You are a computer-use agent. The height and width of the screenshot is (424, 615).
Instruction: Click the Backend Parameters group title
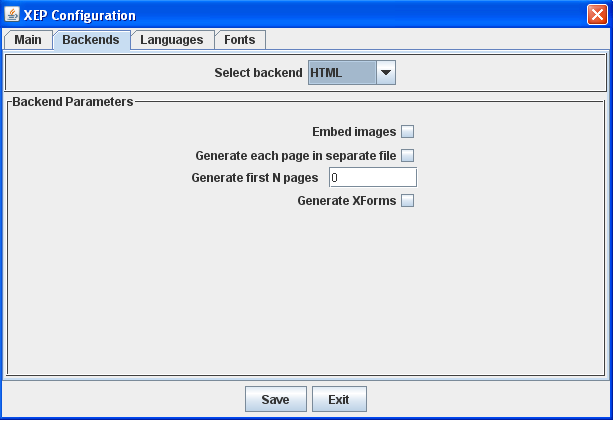pos(73,102)
